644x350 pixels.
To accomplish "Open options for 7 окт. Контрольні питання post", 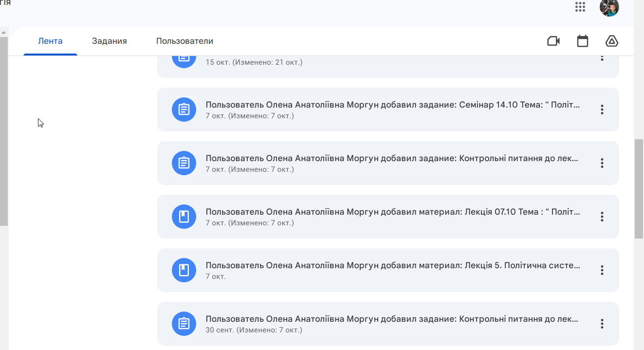I will [602, 163].
